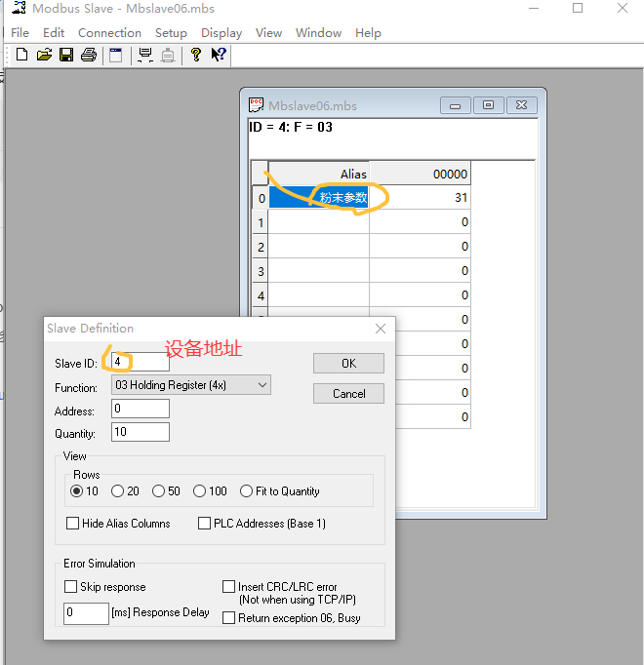Select the 100 rows radio button

point(199,491)
